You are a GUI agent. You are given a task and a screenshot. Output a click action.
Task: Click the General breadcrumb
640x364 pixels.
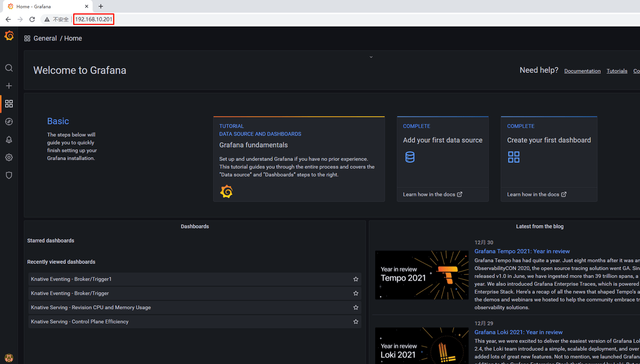tap(45, 38)
